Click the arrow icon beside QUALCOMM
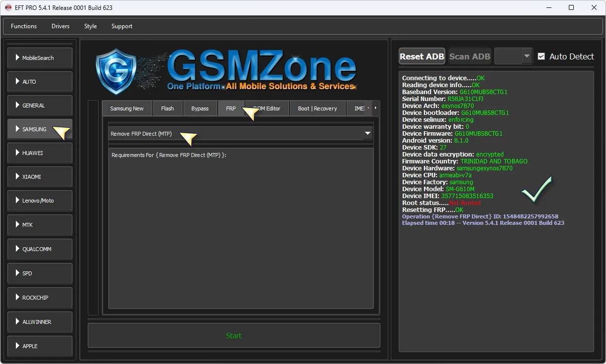606x364 pixels. [x=17, y=249]
